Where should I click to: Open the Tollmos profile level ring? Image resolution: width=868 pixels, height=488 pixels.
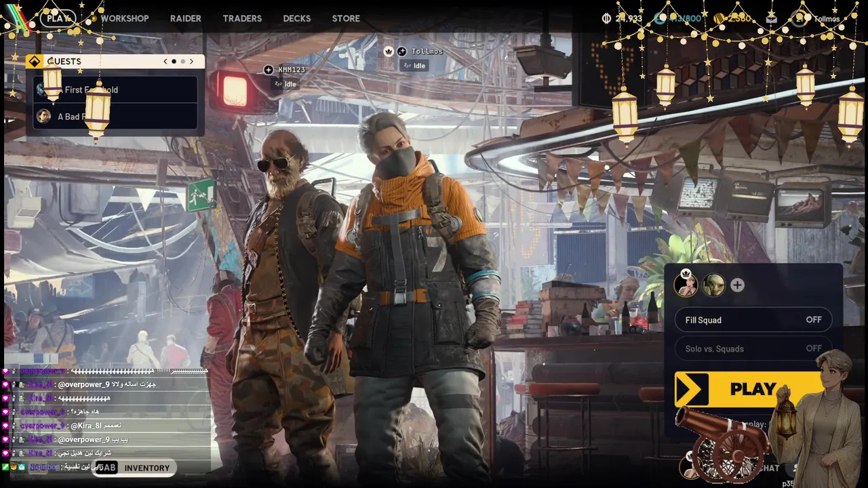click(x=799, y=18)
